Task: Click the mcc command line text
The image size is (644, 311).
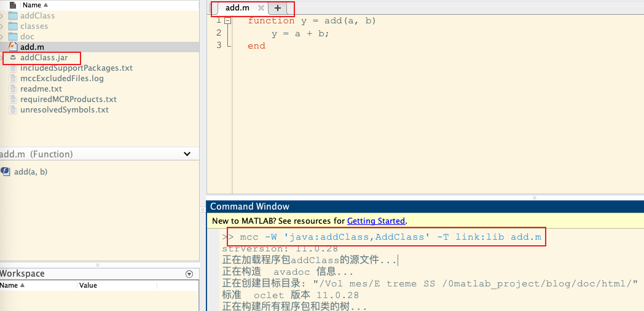Action: click(390, 237)
